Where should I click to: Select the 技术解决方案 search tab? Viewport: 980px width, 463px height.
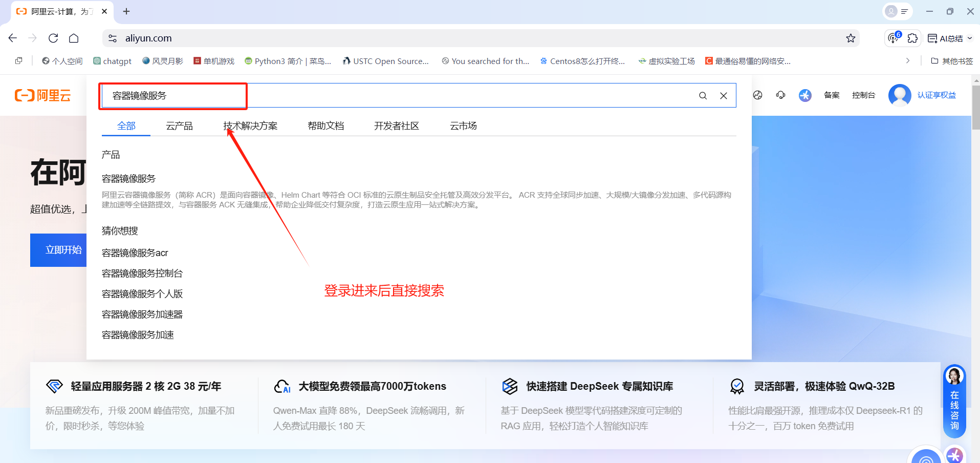(250, 125)
